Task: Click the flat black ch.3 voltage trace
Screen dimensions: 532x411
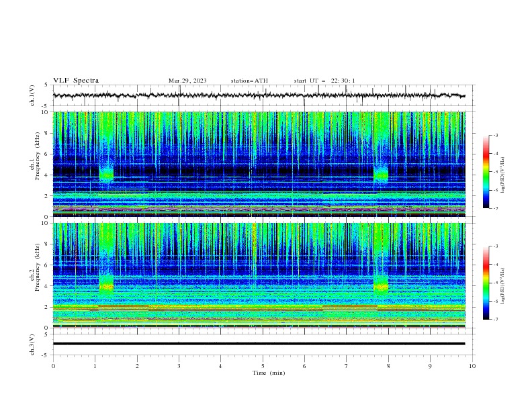Action: [x=259, y=344]
